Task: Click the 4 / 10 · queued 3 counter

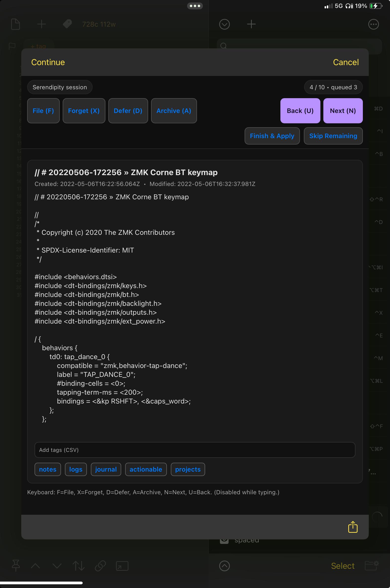Action: (333, 87)
